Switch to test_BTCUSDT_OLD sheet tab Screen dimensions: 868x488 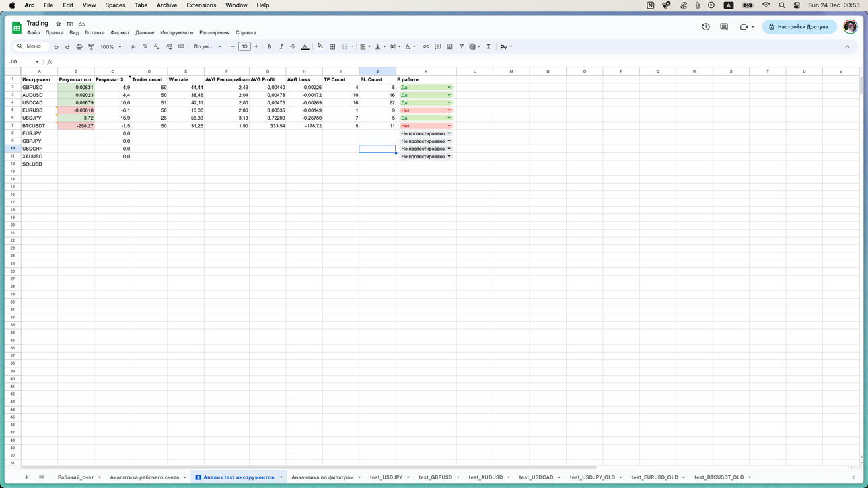[x=719, y=477]
